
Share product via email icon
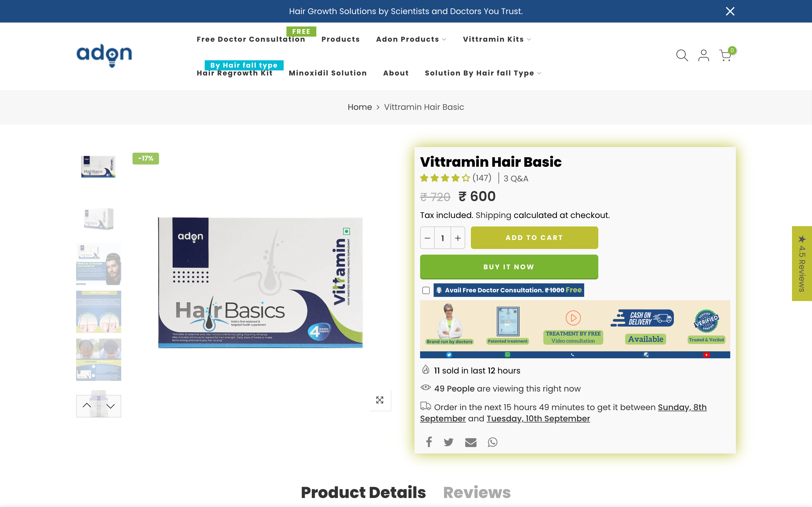coord(470,442)
